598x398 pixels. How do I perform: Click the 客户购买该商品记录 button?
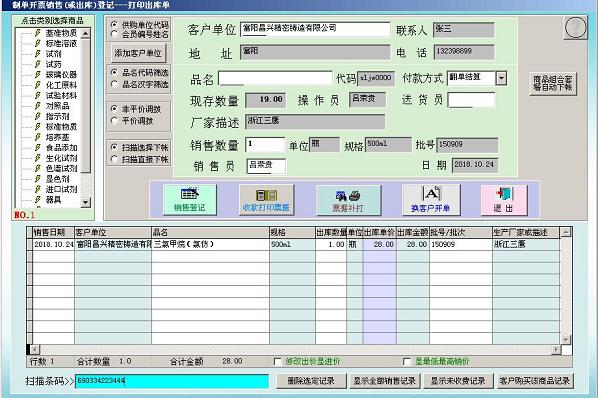(535, 381)
